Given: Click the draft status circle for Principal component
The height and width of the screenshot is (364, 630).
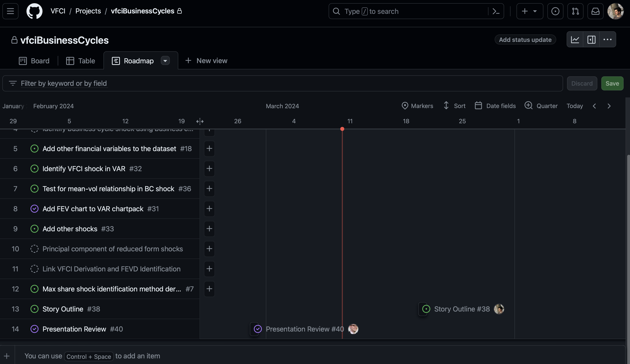Looking at the screenshot, I should point(34,249).
